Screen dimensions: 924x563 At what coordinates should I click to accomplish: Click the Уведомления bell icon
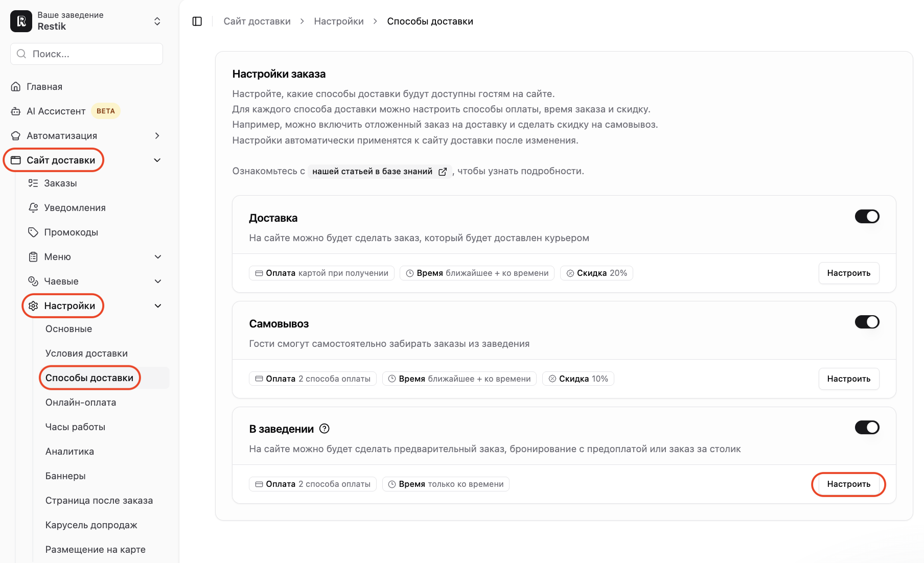[x=33, y=208]
